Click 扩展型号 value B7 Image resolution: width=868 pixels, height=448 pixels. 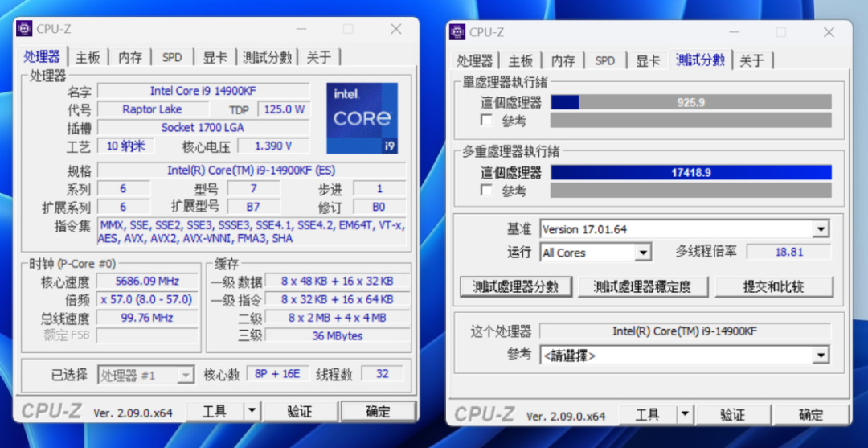pyautogui.click(x=253, y=207)
